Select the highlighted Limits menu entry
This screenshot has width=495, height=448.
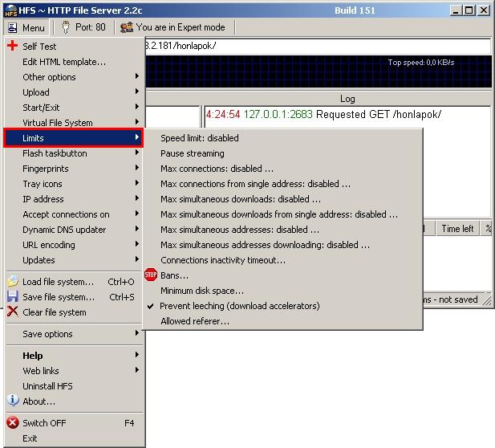coord(73,138)
